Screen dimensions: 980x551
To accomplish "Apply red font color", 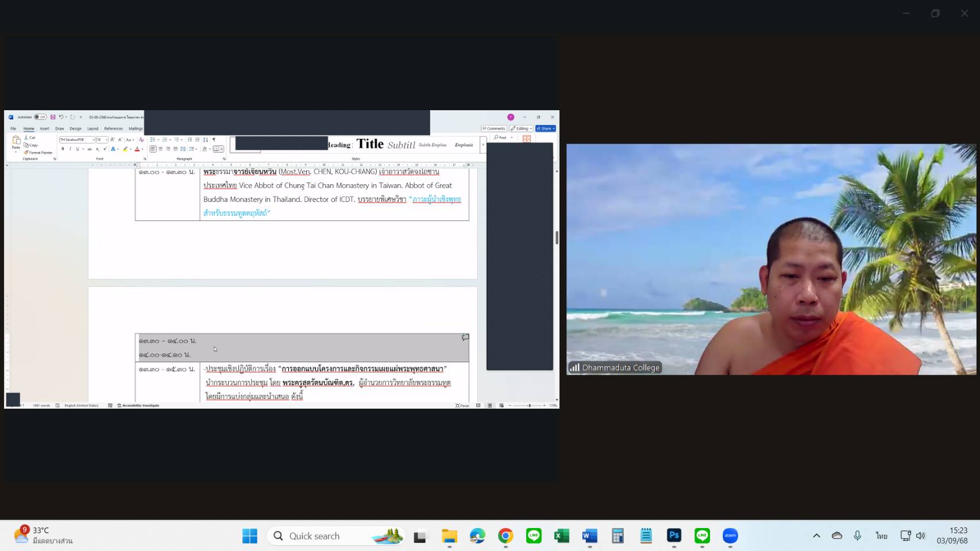I will tap(137, 149).
